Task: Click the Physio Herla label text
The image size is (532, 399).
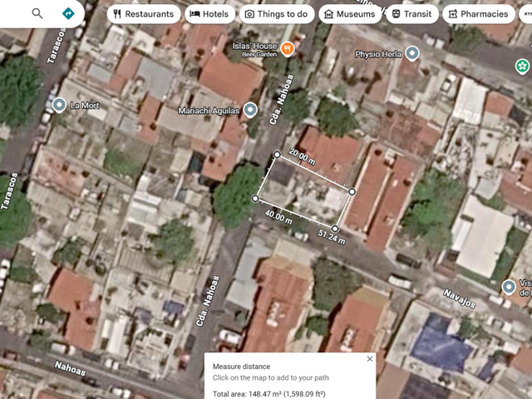Action: coord(378,54)
